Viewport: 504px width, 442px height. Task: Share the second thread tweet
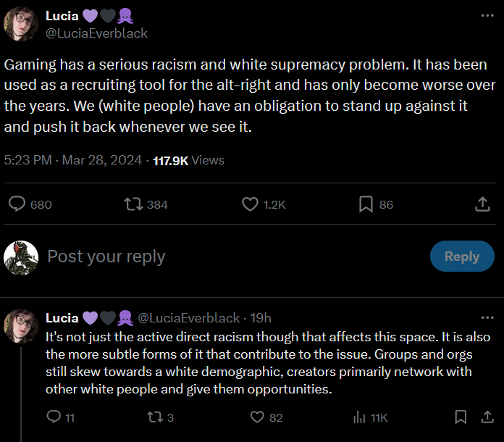[487, 417]
